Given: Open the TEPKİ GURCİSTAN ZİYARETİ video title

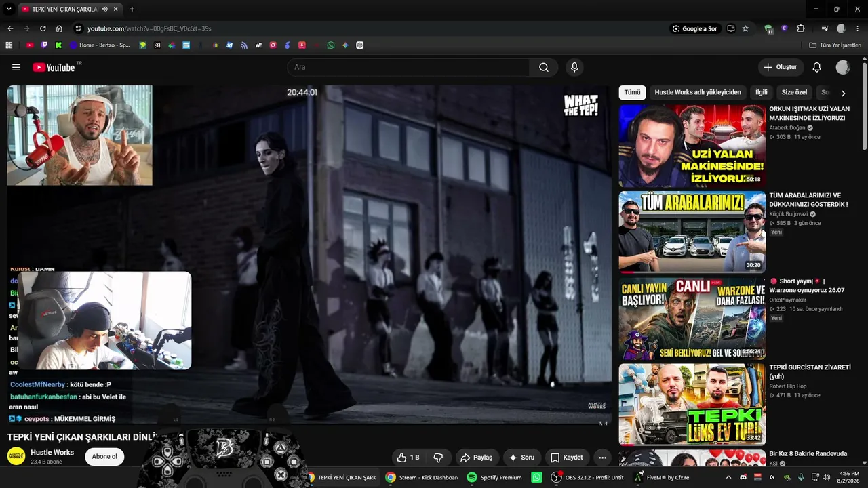Looking at the screenshot, I should coord(810,372).
